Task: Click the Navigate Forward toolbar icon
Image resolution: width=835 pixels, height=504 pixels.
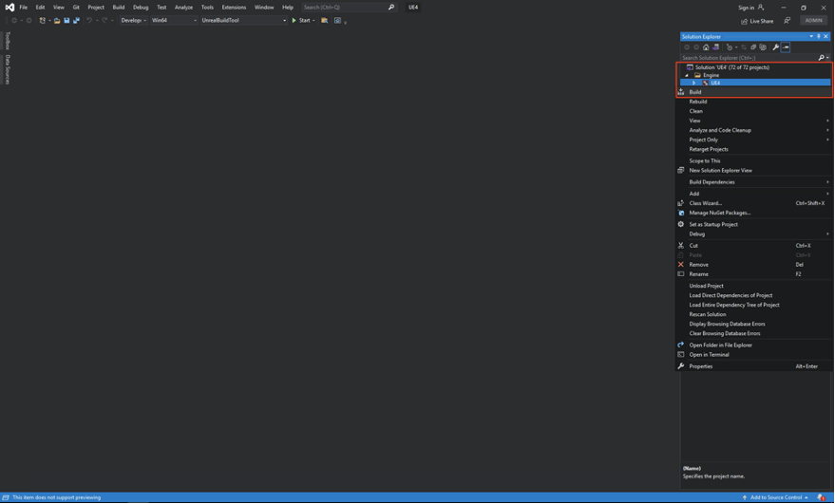Action: (x=28, y=20)
